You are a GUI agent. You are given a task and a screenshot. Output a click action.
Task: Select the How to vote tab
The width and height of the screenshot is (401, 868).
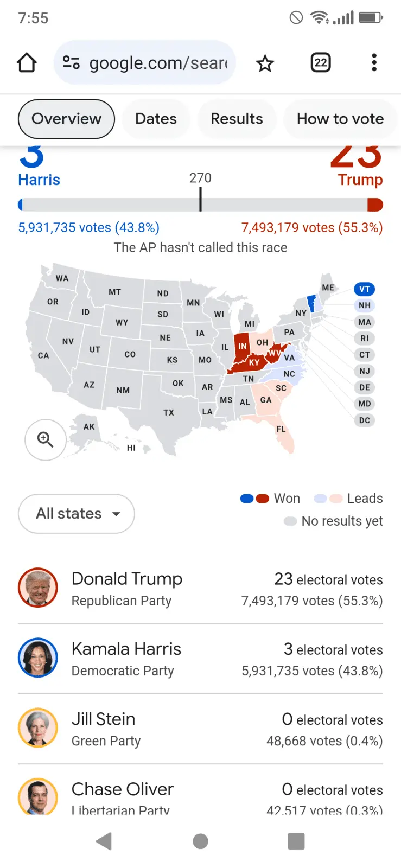[x=340, y=119]
